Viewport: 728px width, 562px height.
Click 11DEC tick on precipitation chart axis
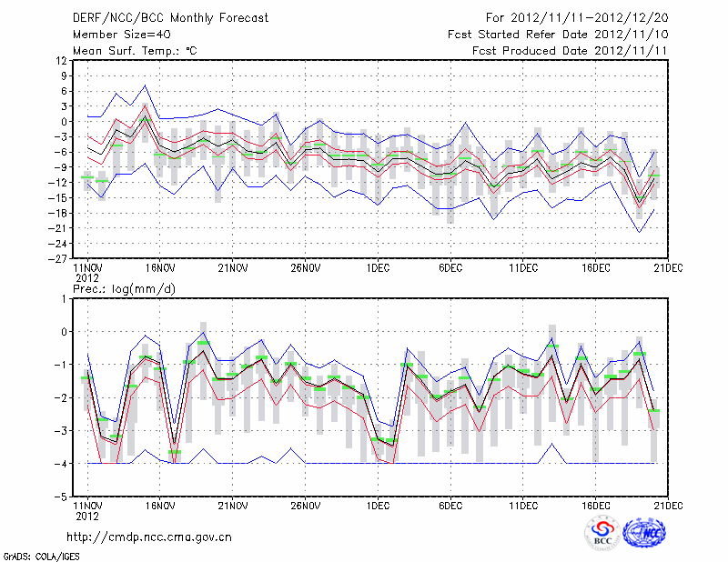523,504
